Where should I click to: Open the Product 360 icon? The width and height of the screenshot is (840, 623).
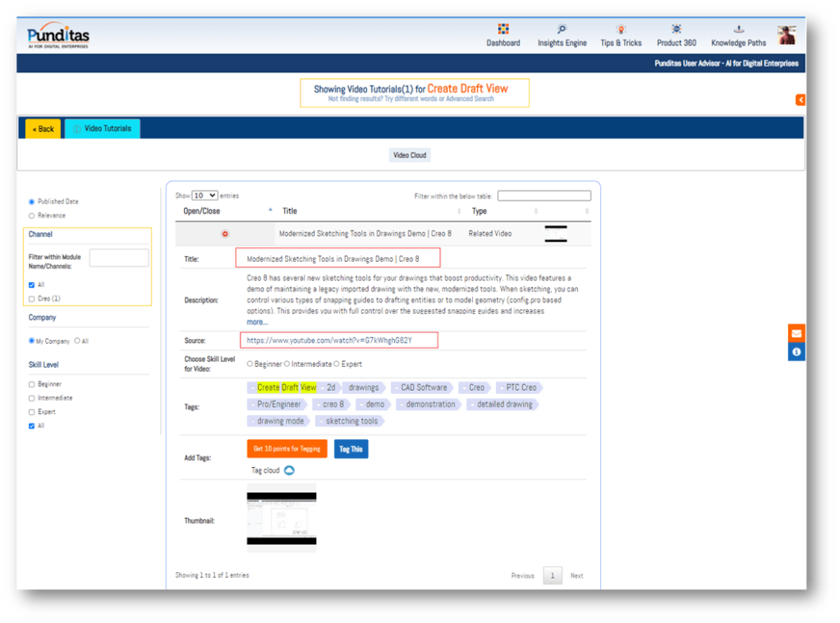tap(676, 30)
